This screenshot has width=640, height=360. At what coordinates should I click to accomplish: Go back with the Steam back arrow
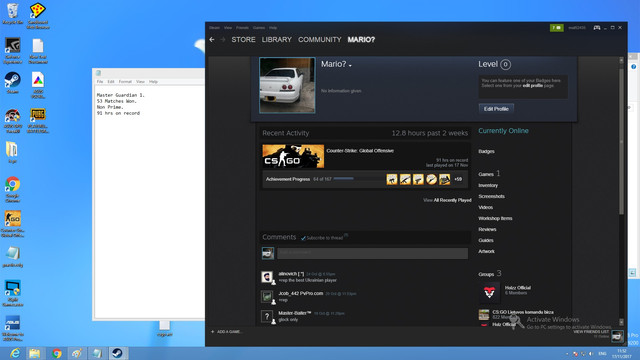click(211, 40)
